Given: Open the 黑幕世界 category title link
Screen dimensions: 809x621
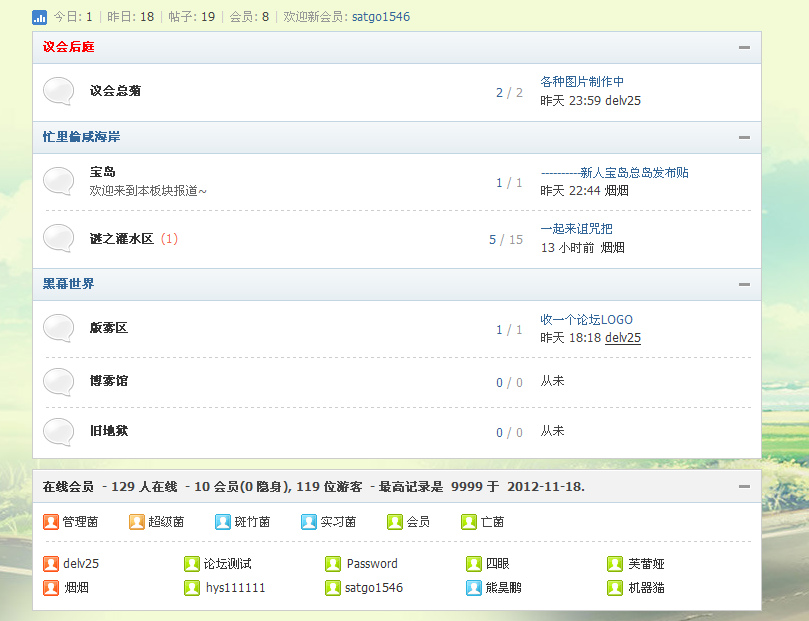Looking at the screenshot, I should (x=69, y=284).
